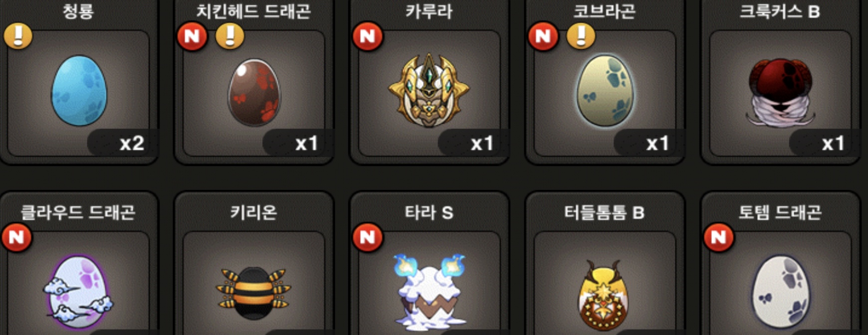Image resolution: width=868 pixels, height=335 pixels.
Task: Select the striped 키리온 egg
Action: [253, 294]
